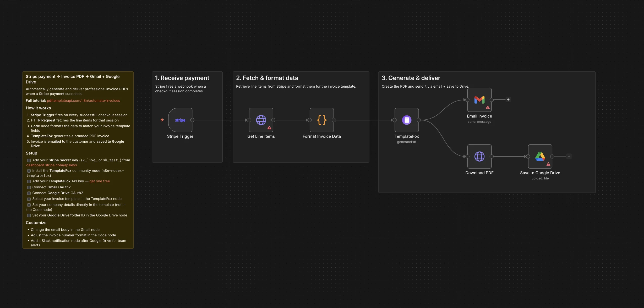Check the Install TemplateFox community node box
Screen dimensions: 644x308
point(29,171)
